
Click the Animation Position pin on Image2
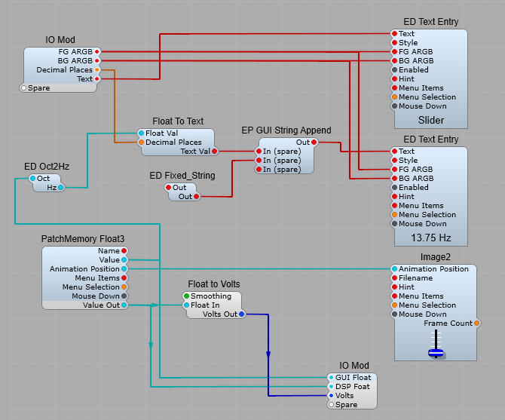[394, 269]
